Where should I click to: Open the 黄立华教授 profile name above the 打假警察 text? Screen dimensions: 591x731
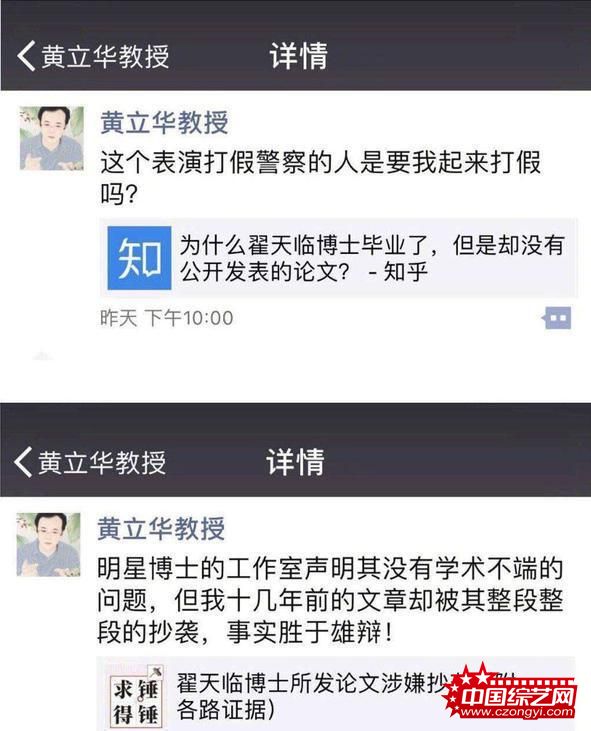pos(164,123)
